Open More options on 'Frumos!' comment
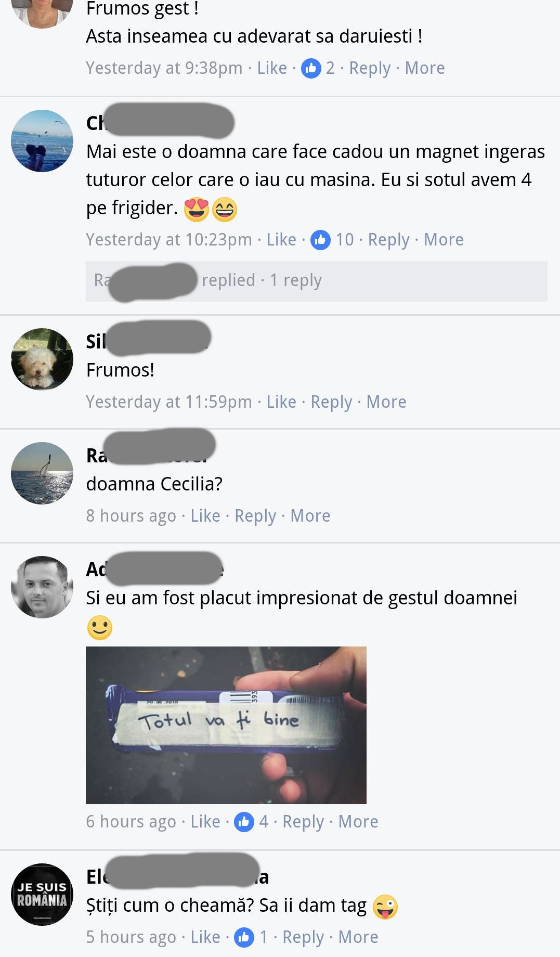The height and width of the screenshot is (957, 560). click(386, 402)
